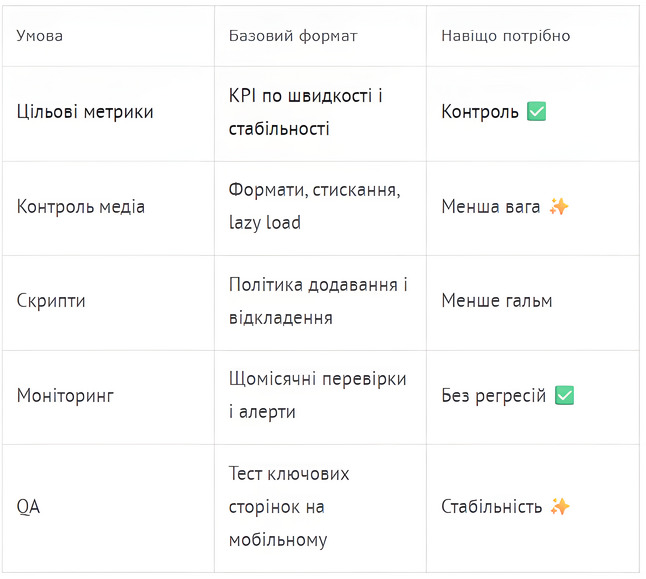Click the Стабільність text in last row

491,507
